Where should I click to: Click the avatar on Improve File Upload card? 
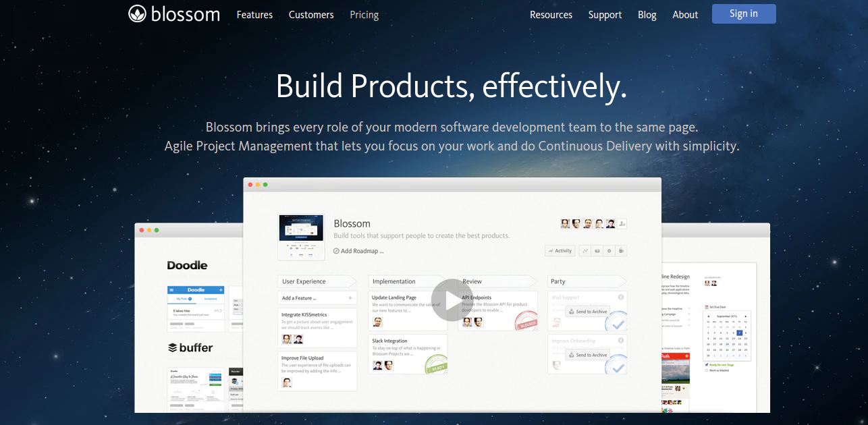287,382
